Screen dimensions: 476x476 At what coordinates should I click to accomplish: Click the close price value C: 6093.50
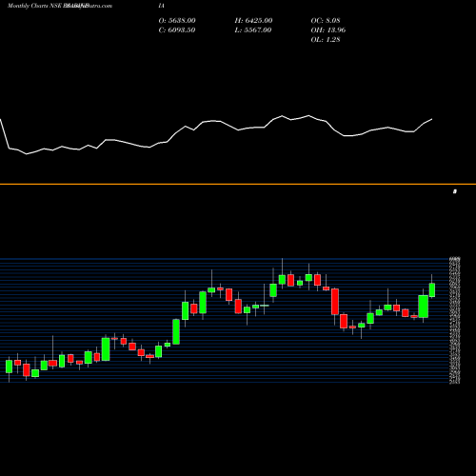tap(177, 30)
